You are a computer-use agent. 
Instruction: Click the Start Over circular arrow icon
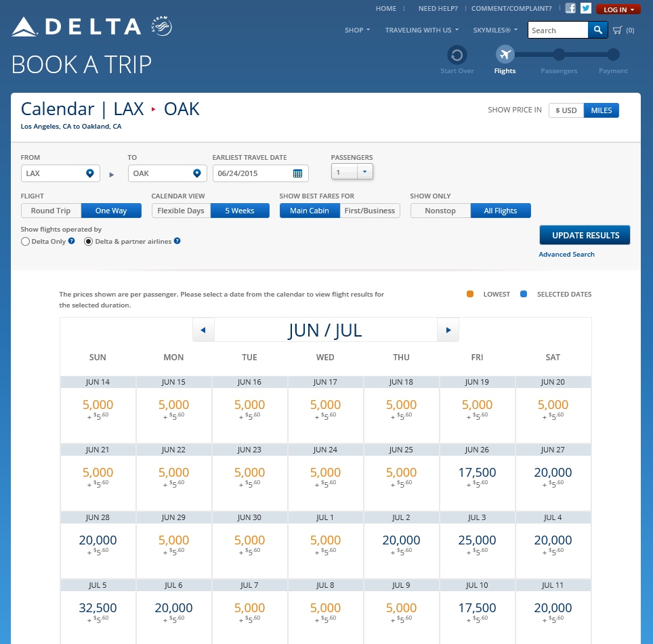[x=457, y=55]
